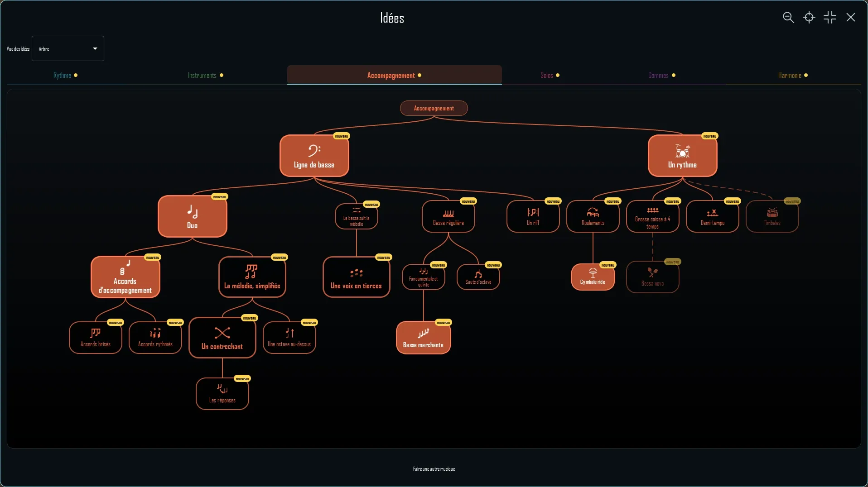The height and width of the screenshot is (487, 868).
Task: Pick the Demi-tempo node
Action: point(712,216)
